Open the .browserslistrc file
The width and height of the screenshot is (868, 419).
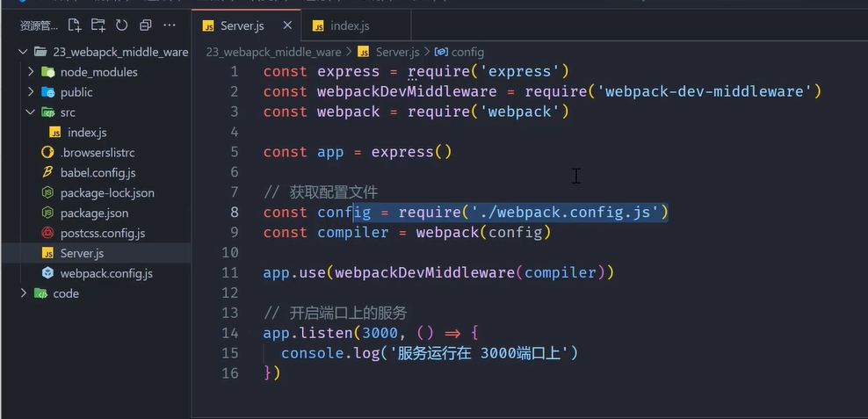(98, 153)
